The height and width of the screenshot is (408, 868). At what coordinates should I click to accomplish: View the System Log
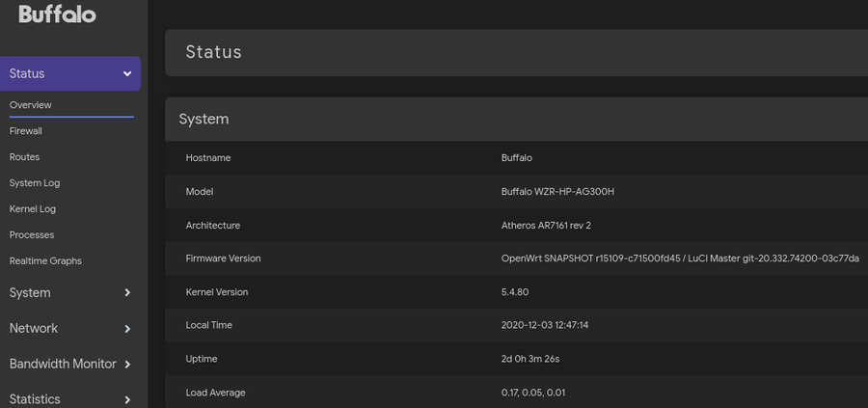pyautogui.click(x=35, y=183)
